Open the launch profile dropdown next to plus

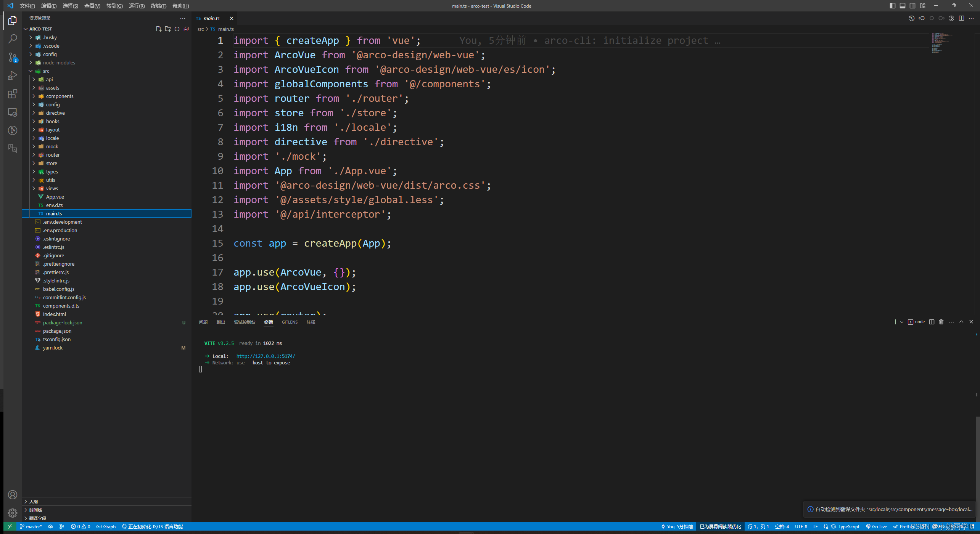902,322
